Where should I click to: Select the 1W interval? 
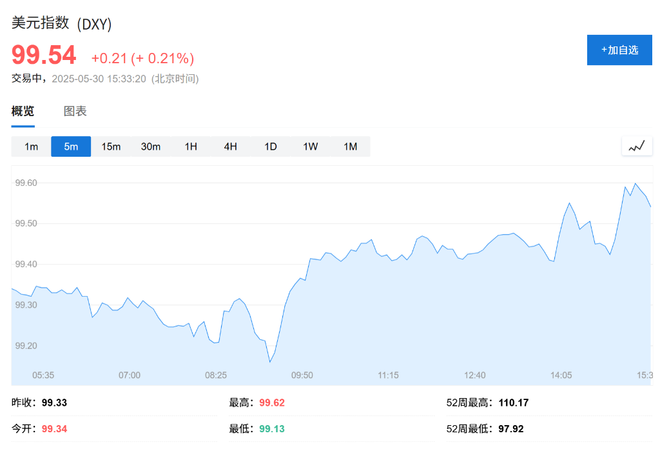(x=310, y=146)
